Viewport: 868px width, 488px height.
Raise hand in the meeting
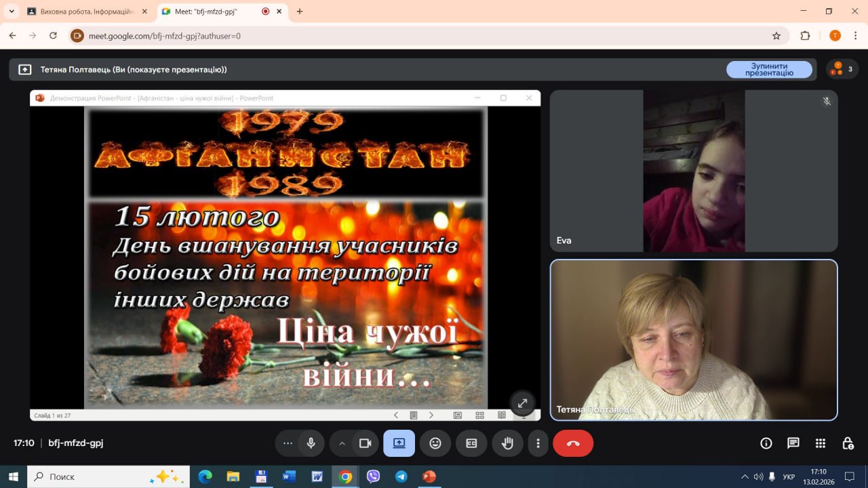click(507, 443)
